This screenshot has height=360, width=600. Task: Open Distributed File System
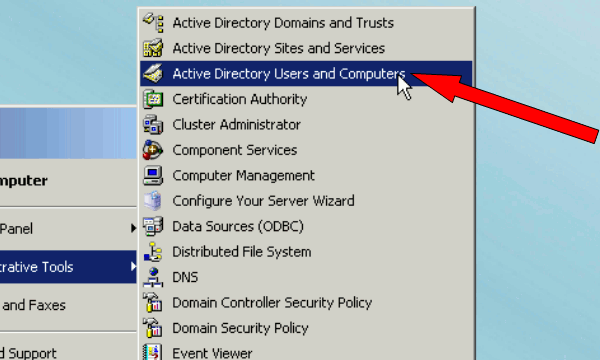306,252
